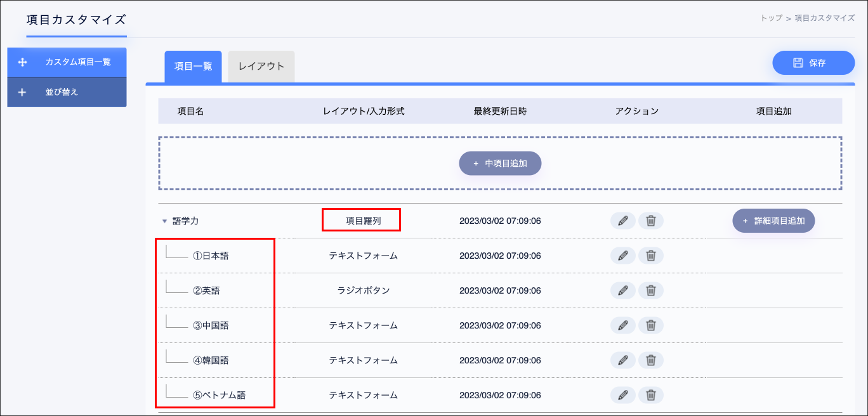The width and height of the screenshot is (868, 416).
Task: Delete the ①日本語 item using trash icon
Action: [x=650, y=256]
